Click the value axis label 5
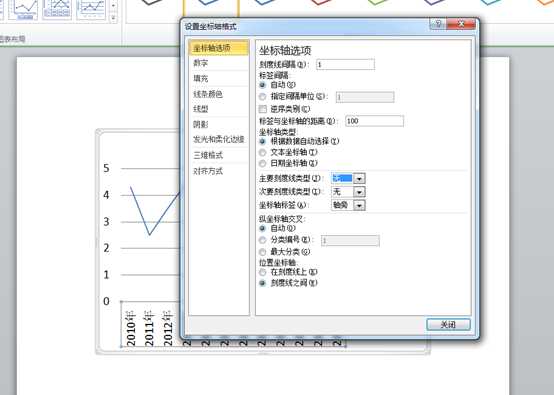Screen dimensions: 554x395 [x=106, y=168]
